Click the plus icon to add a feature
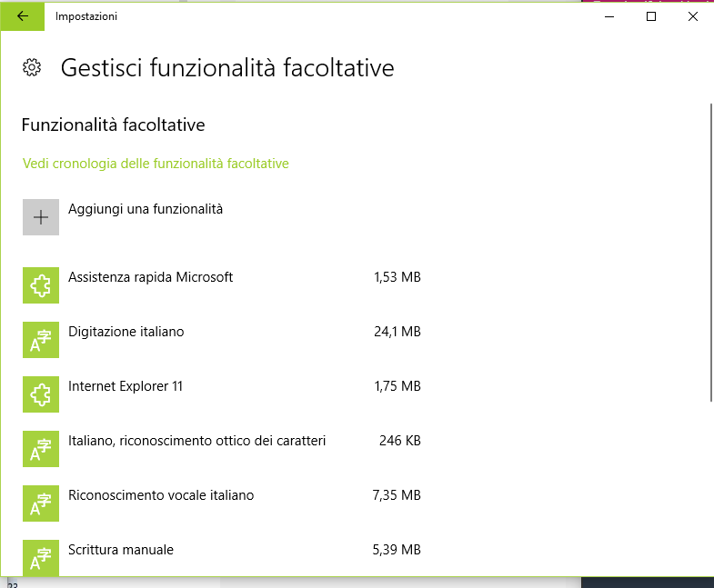The image size is (714, 588). [x=41, y=217]
